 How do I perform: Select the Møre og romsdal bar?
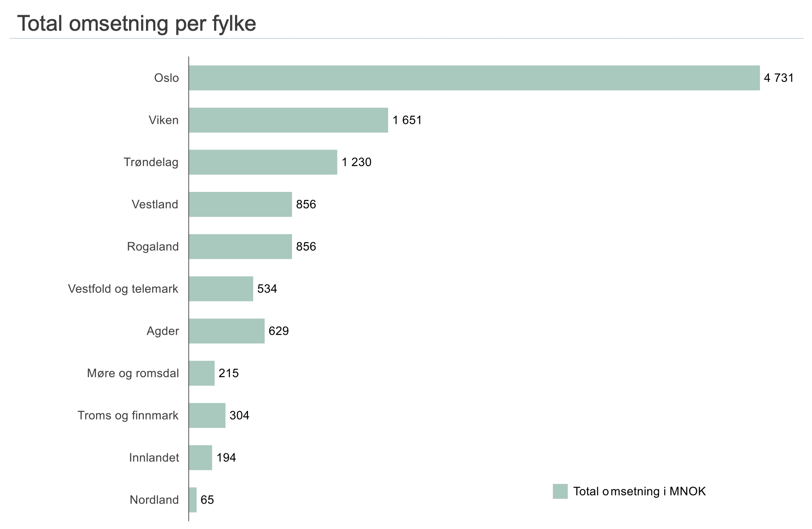point(202,373)
